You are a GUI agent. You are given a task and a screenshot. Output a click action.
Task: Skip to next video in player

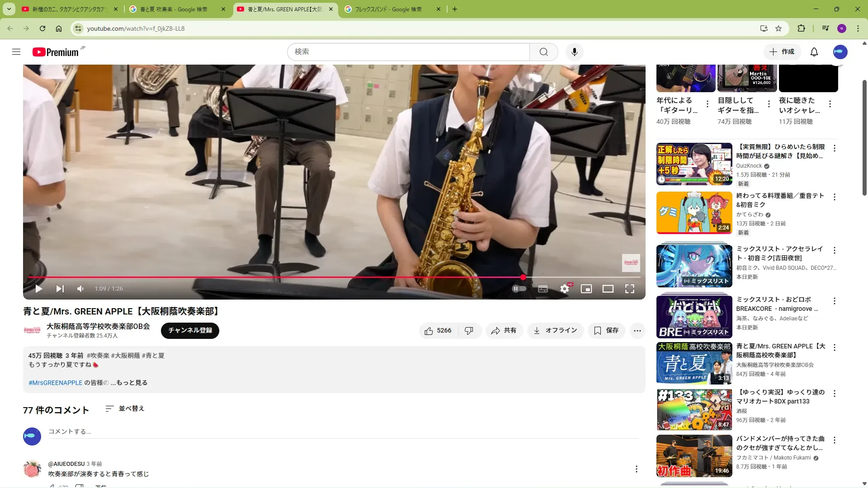(x=60, y=289)
